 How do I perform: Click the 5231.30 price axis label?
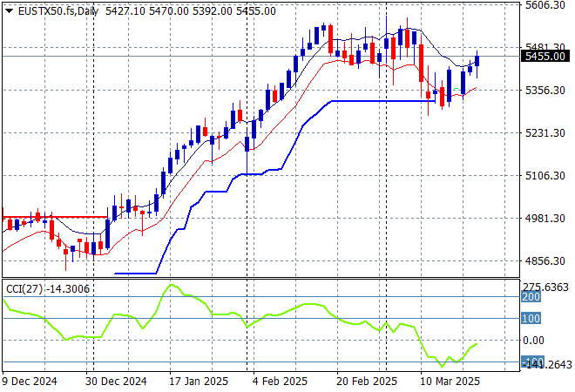click(x=546, y=132)
